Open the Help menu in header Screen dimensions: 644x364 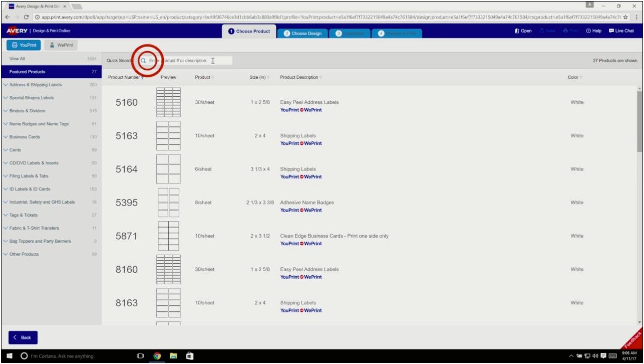594,31
